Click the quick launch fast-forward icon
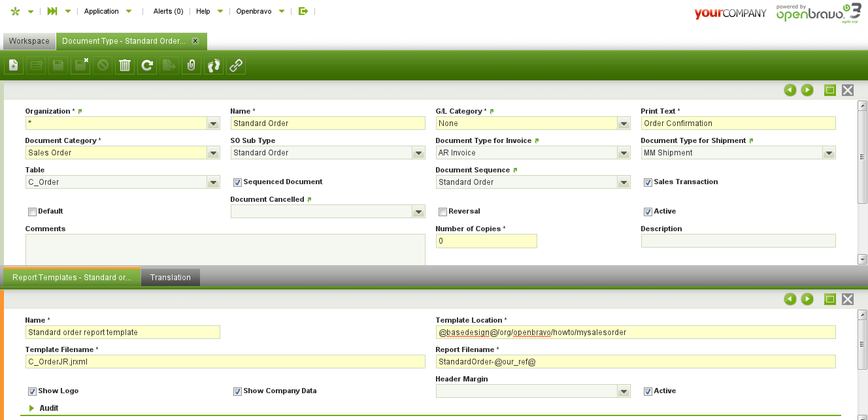This screenshot has height=420, width=868. coord(52,11)
